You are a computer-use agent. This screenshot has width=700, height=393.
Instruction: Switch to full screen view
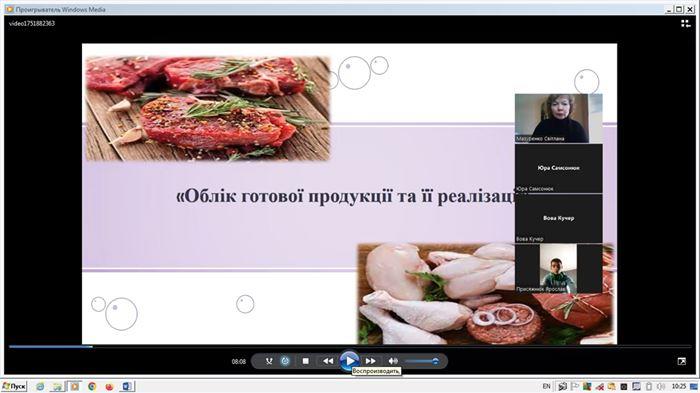[681, 361]
